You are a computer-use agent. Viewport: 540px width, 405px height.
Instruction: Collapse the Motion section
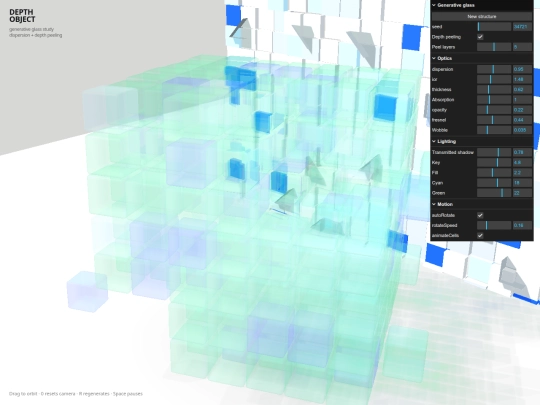(482, 204)
